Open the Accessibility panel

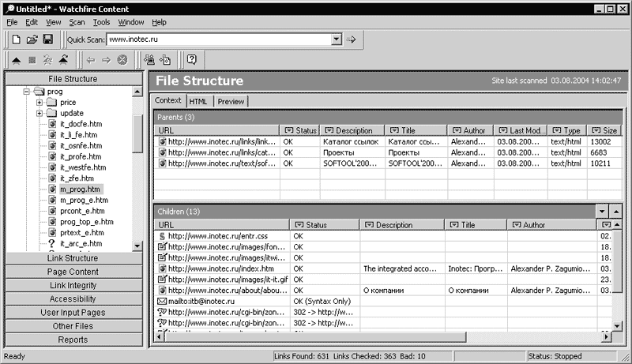point(73,298)
